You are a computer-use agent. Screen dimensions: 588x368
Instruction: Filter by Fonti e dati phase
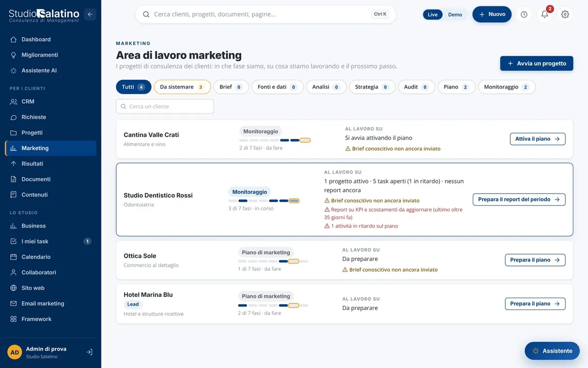click(x=278, y=87)
